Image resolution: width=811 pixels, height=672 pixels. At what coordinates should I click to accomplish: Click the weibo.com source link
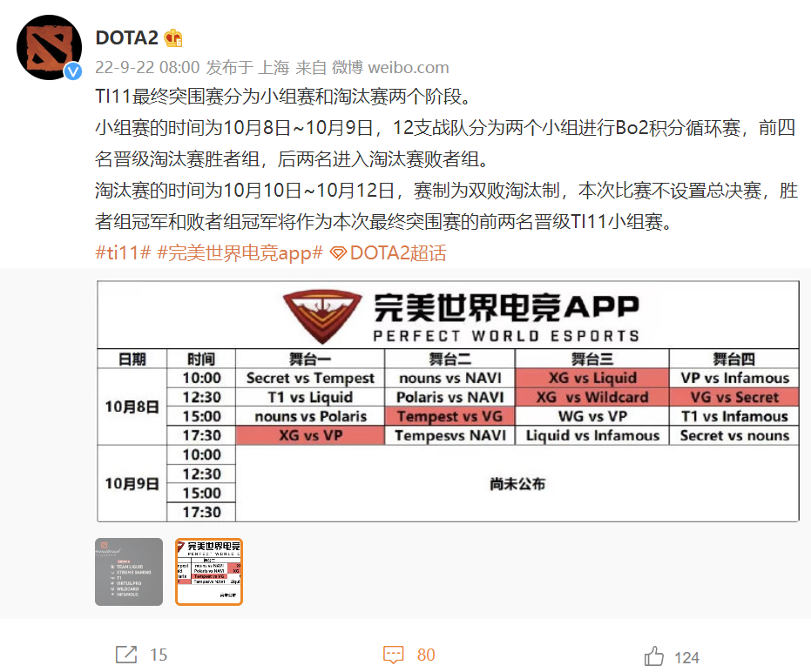click(x=409, y=67)
